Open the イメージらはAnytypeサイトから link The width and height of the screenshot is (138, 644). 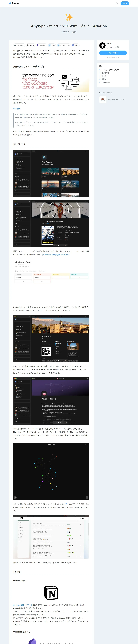56,254
